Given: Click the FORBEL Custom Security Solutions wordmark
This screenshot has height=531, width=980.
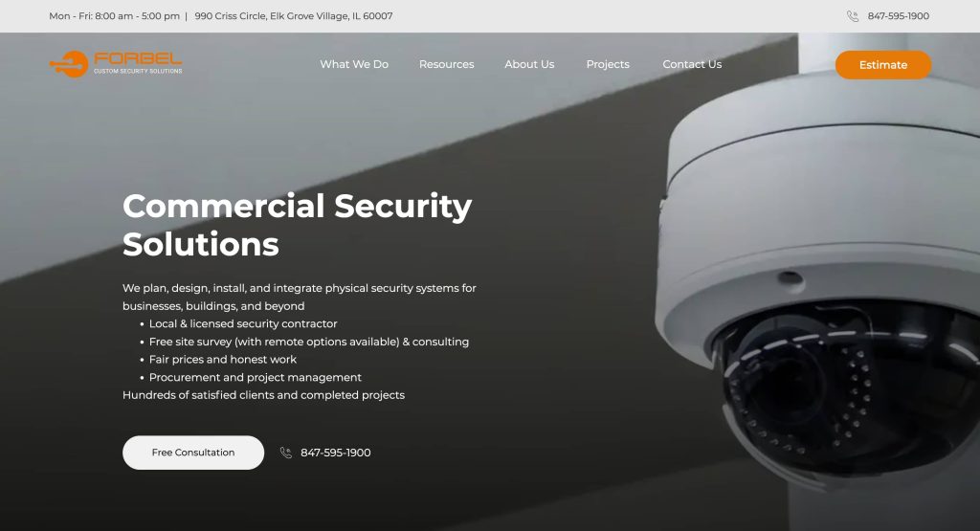Looking at the screenshot, I should pos(138,63).
